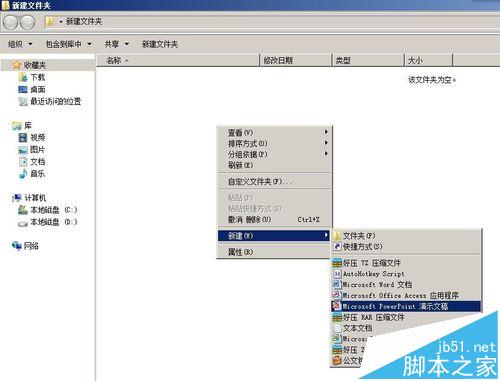This screenshot has width=500, height=381.
Task: Open the 组织 dropdown menu
Action: (20, 44)
